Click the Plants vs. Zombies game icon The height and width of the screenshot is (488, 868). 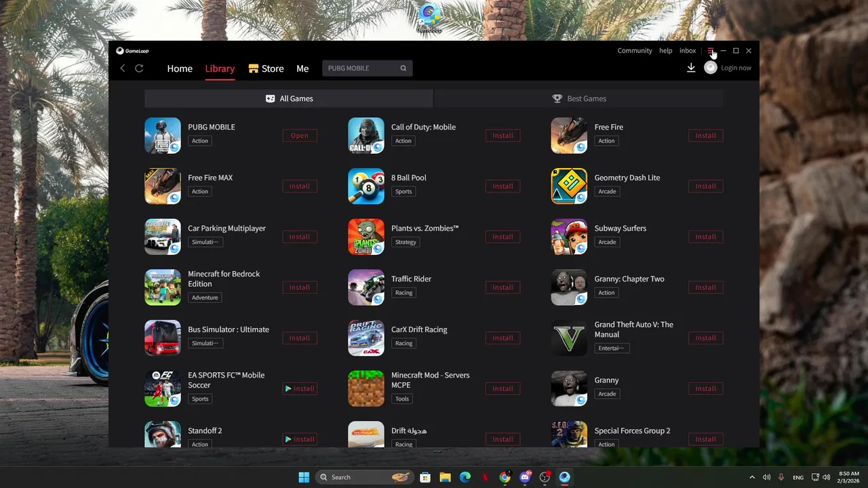pos(366,237)
